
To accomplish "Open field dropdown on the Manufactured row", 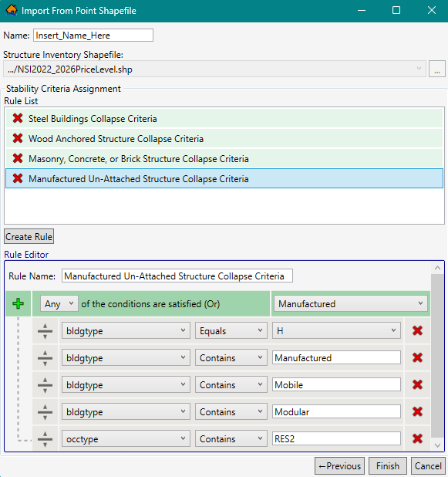I will tap(126, 358).
